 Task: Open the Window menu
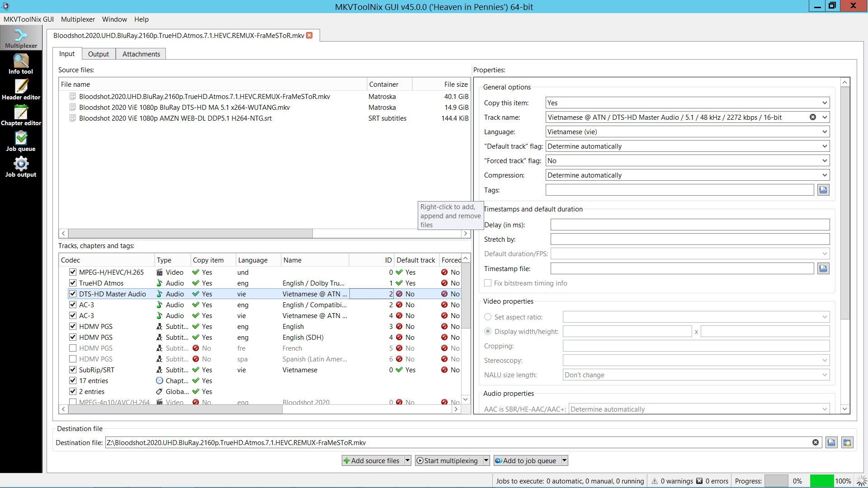(114, 19)
